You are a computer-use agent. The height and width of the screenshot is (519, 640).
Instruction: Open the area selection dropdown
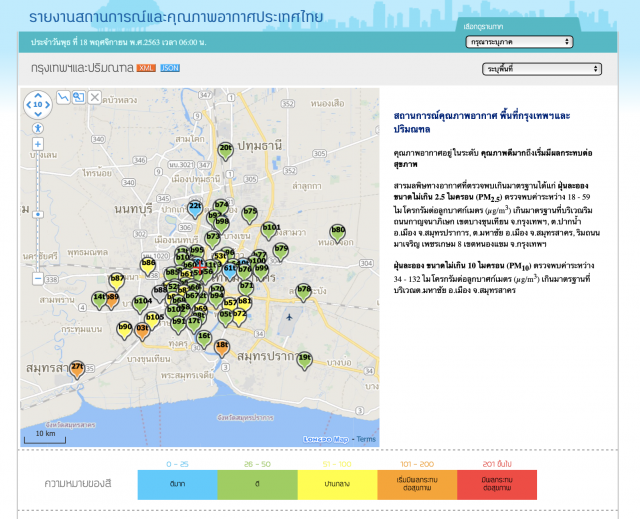click(x=542, y=69)
